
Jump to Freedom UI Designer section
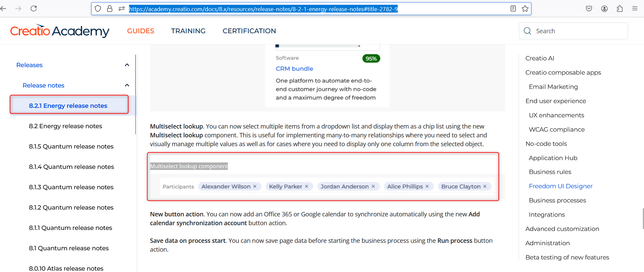(560, 186)
